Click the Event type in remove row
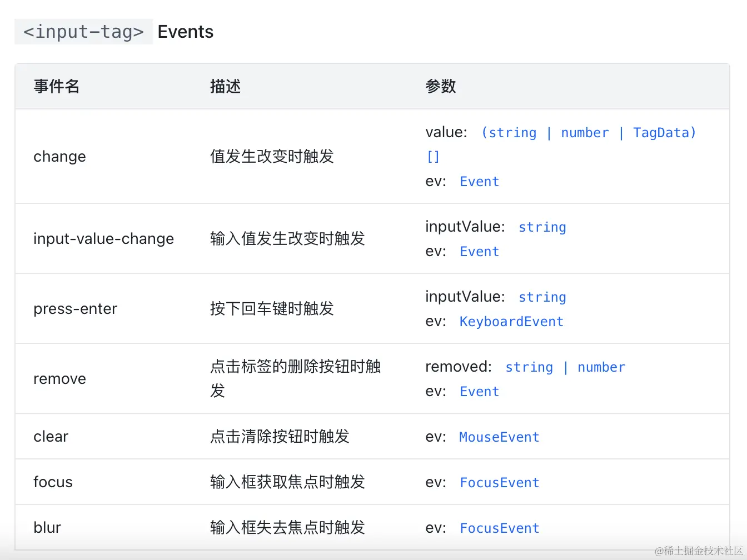Viewport: 747px width, 560px height. pyautogui.click(x=479, y=392)
